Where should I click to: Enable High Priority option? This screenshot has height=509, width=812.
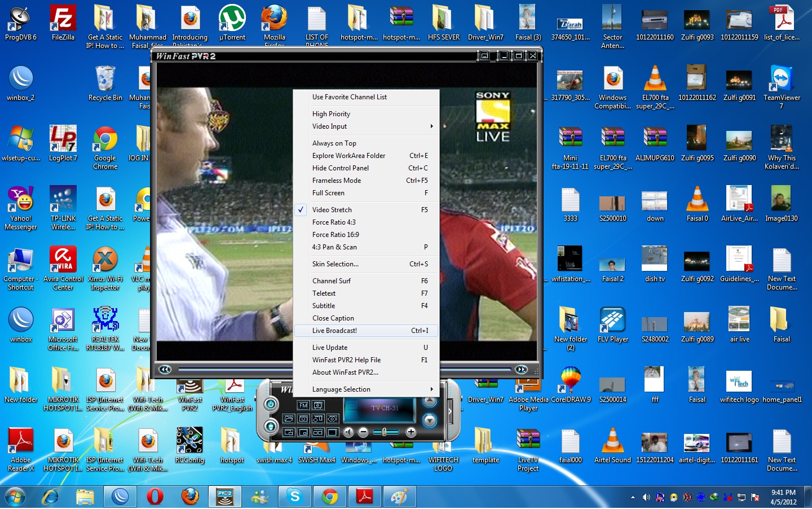tap(367, 114)
